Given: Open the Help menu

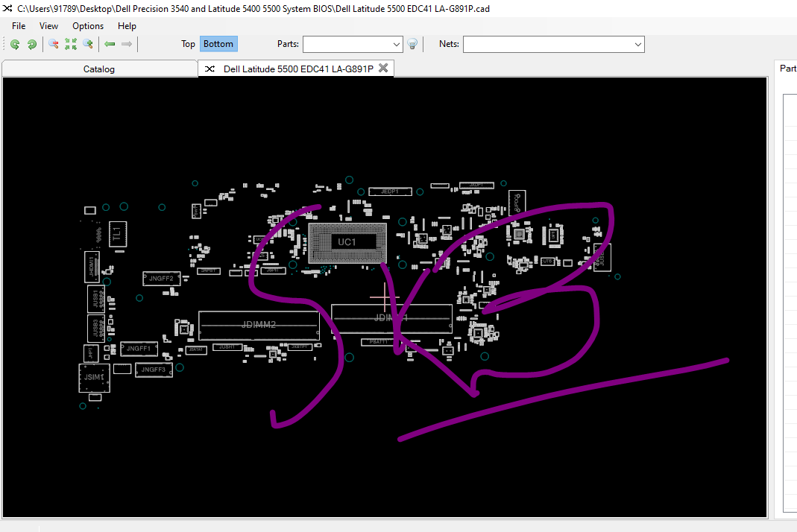Looking at the screenshot, I should [x=127, y=26].
